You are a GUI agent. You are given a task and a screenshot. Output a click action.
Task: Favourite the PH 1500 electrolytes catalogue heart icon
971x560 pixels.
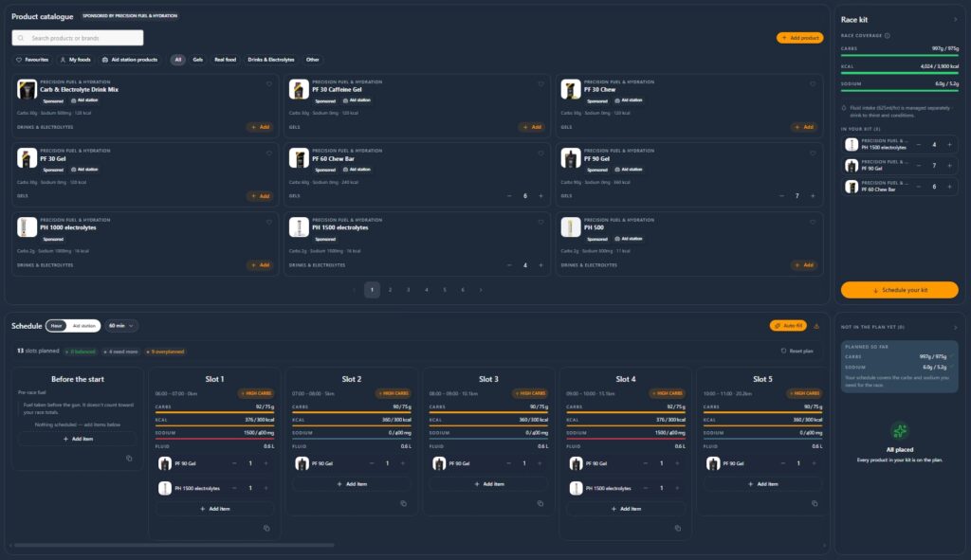coord(540,222)
